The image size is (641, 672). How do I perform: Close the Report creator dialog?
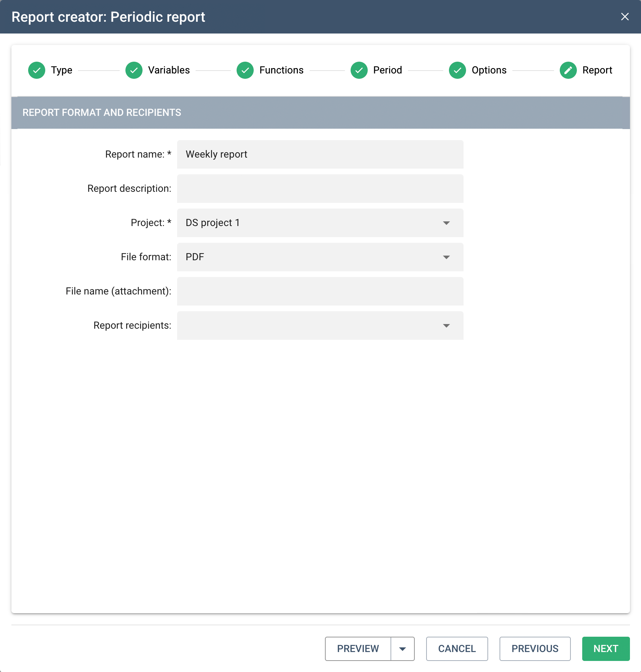625,17
